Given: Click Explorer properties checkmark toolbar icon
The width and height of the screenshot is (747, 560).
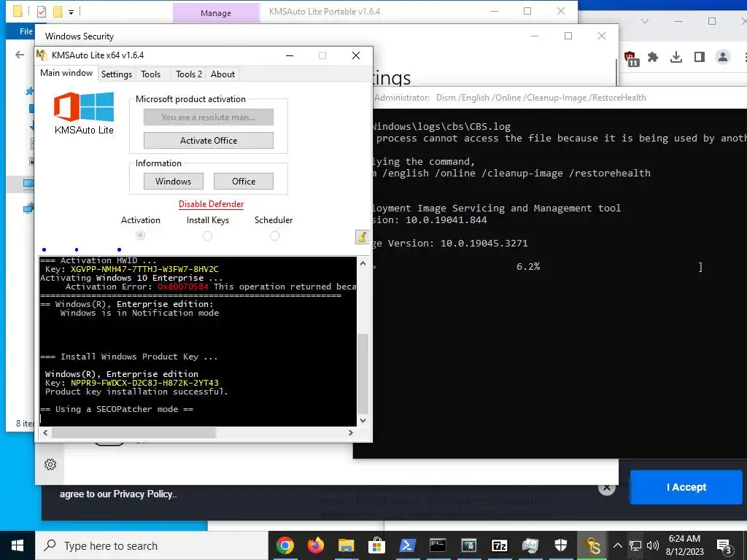Looking at the screenshot, I should tap(42, 12).
